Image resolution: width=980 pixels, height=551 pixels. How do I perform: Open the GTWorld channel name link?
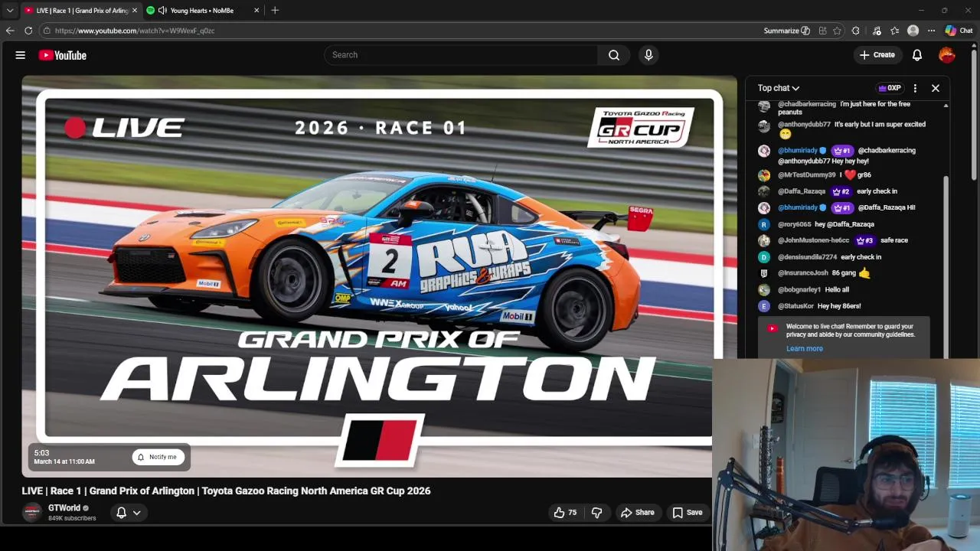(x=64, y=508)
